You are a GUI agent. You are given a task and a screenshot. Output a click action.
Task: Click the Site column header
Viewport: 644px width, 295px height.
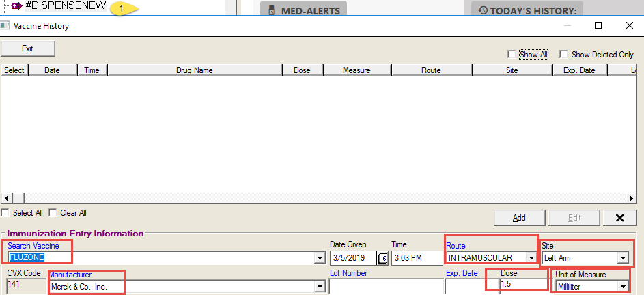pyautogui.click(x=512, y=70)
